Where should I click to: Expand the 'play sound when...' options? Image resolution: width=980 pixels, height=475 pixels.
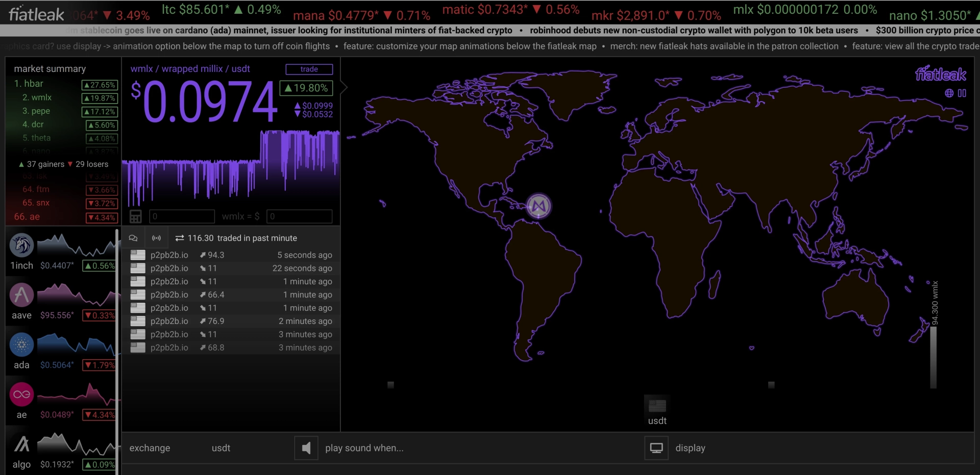pyautogui.click(x=364, y=448)
